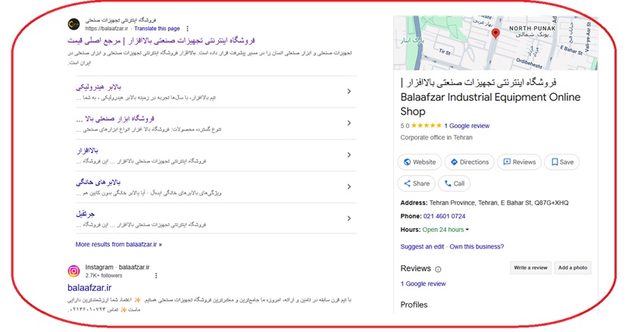The width and height of the screenshot is (644, 332).
Task: Click 1 Google review next to stars
Action: tap(467, 126)
